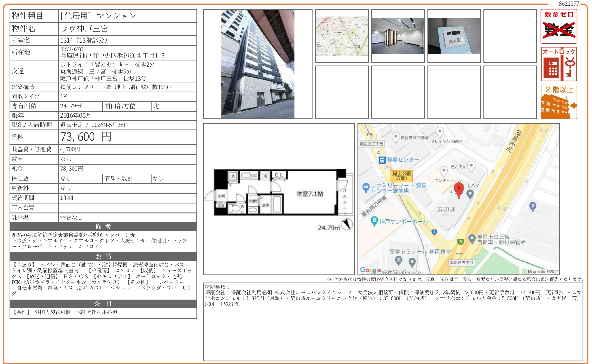Click the オートロック keypad badge icon
The height and width of the screenshot is (364, 592).
click(559, 64)
